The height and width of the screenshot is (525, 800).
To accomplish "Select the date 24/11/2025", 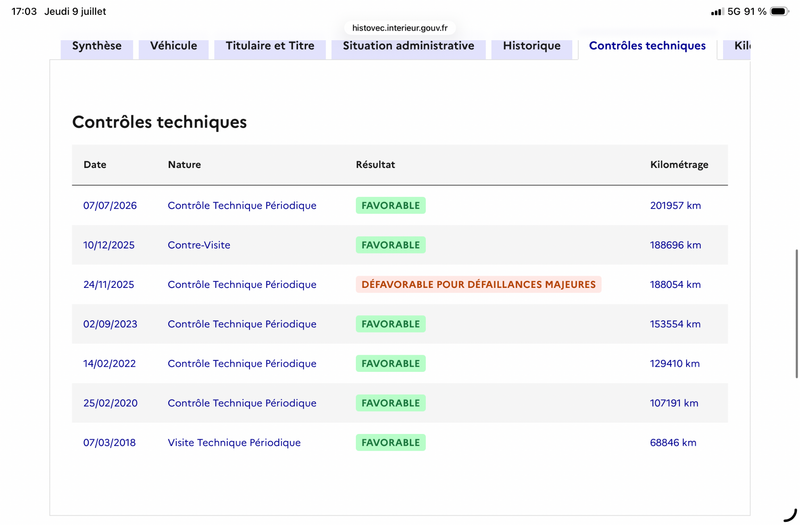I will [x=109, y=285].
